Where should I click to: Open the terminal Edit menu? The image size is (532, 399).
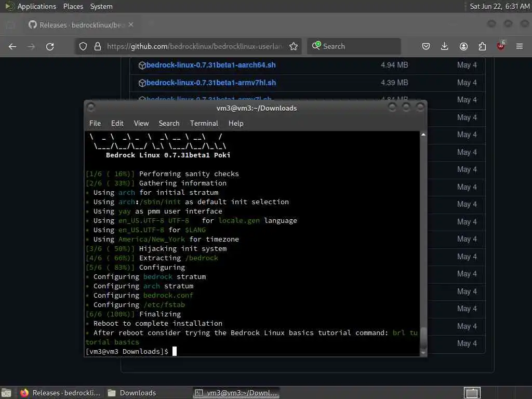tap(117, 124)
